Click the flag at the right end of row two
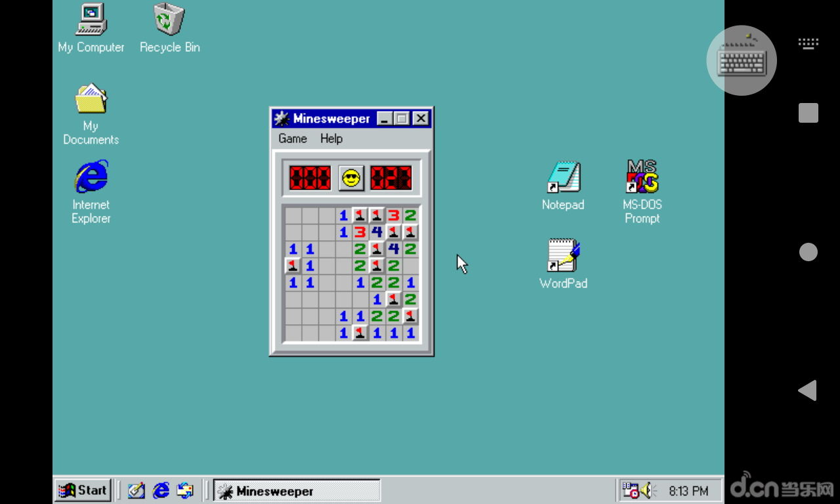 click(410, 232)
